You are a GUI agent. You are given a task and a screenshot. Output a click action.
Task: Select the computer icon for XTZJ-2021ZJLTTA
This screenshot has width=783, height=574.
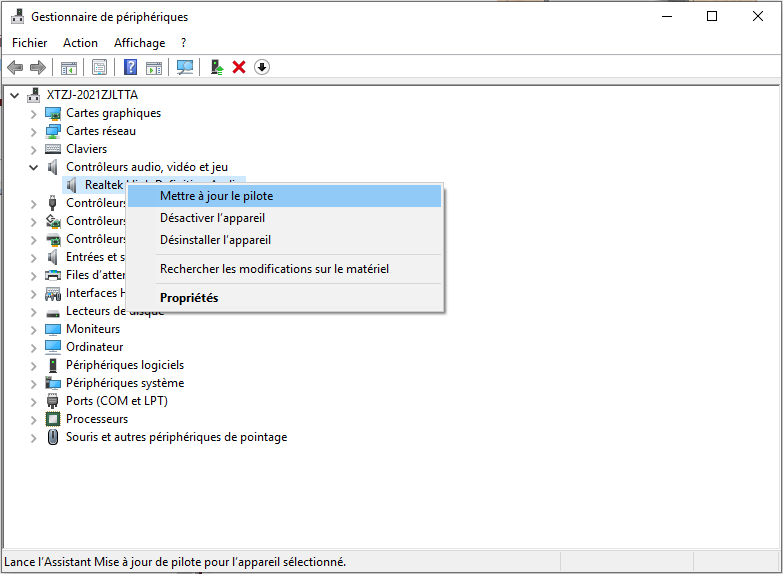point(34,95)
